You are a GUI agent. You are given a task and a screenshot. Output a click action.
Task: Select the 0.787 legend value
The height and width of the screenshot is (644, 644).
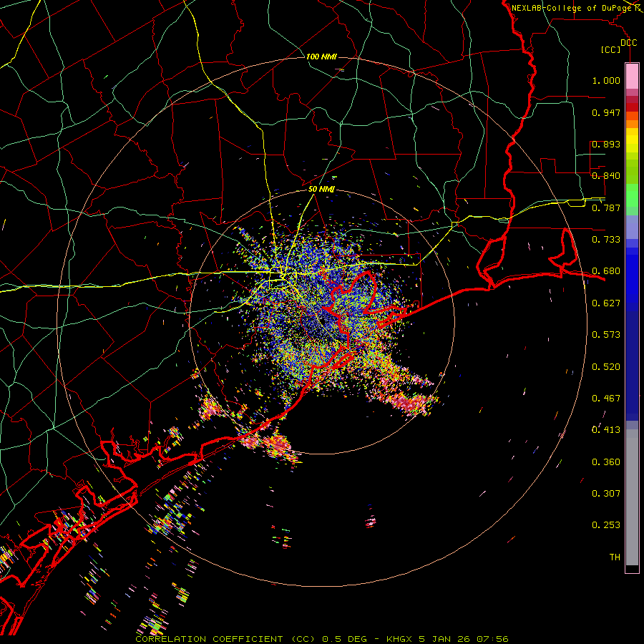click(606, 208)
